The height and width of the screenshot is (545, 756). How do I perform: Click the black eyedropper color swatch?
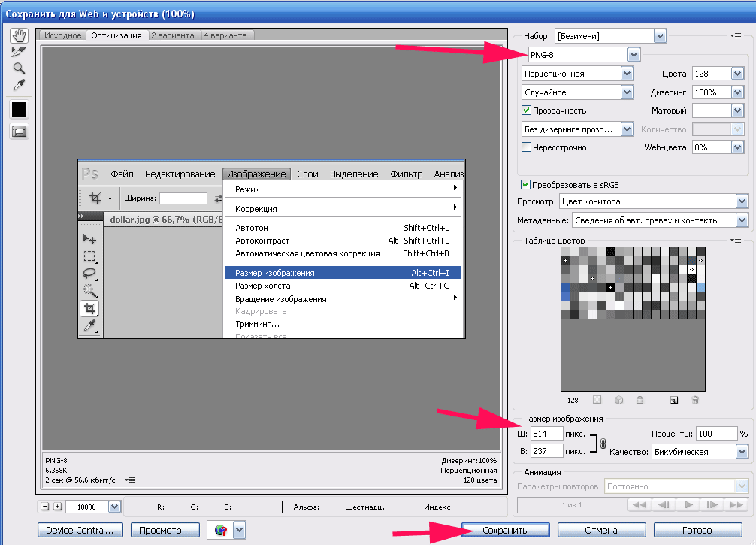tap(19, 109)
